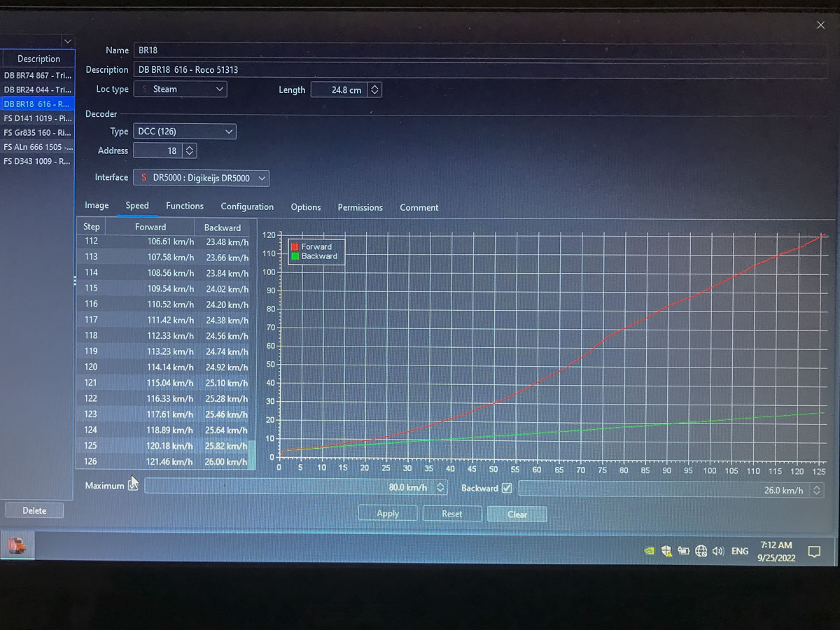This screenshot has width=840, height=630.
Task: Expand the decoder Type DCC (126) dropdown
Action: (x=185, y=132)
